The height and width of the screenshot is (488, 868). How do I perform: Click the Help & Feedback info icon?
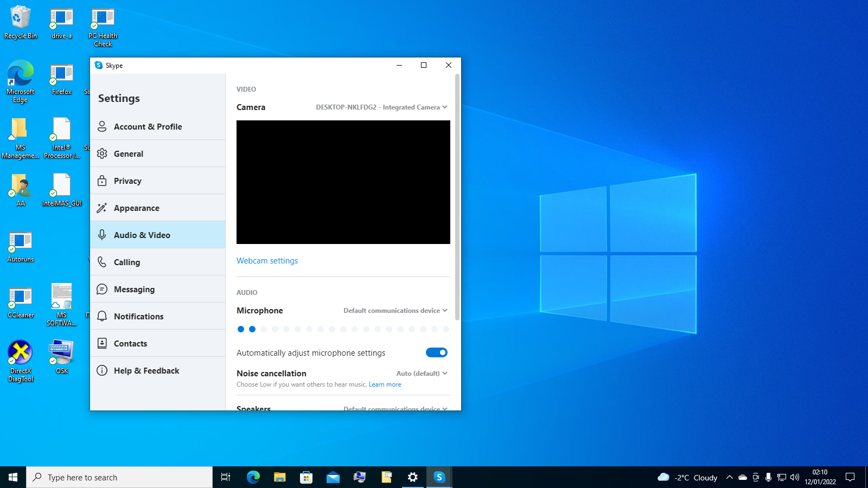click(102, 370)
